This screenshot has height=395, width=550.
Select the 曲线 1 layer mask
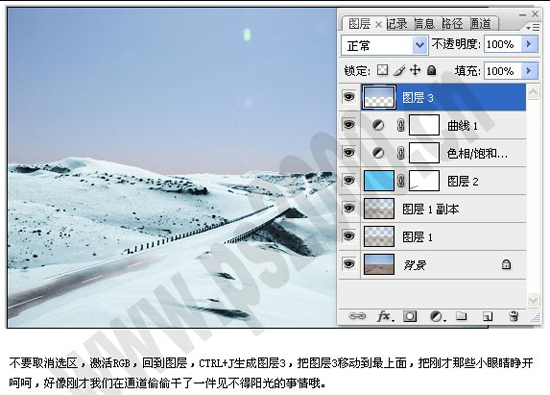pyautogui.click(x=424, y=125)
